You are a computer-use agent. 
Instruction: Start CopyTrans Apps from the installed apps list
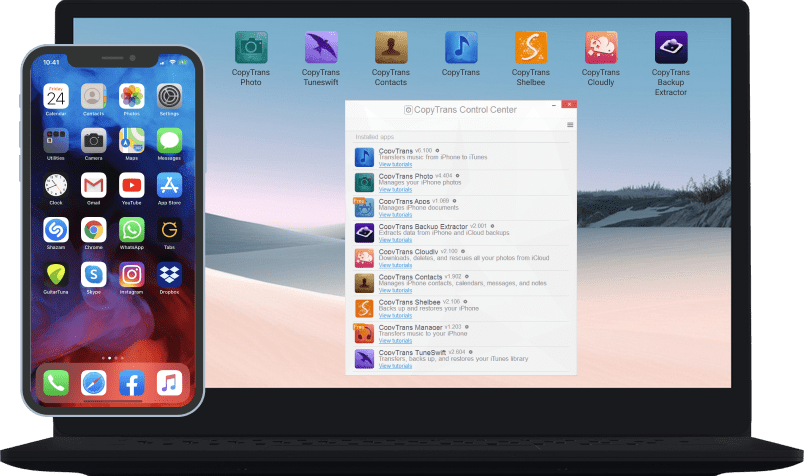[364, 207]
